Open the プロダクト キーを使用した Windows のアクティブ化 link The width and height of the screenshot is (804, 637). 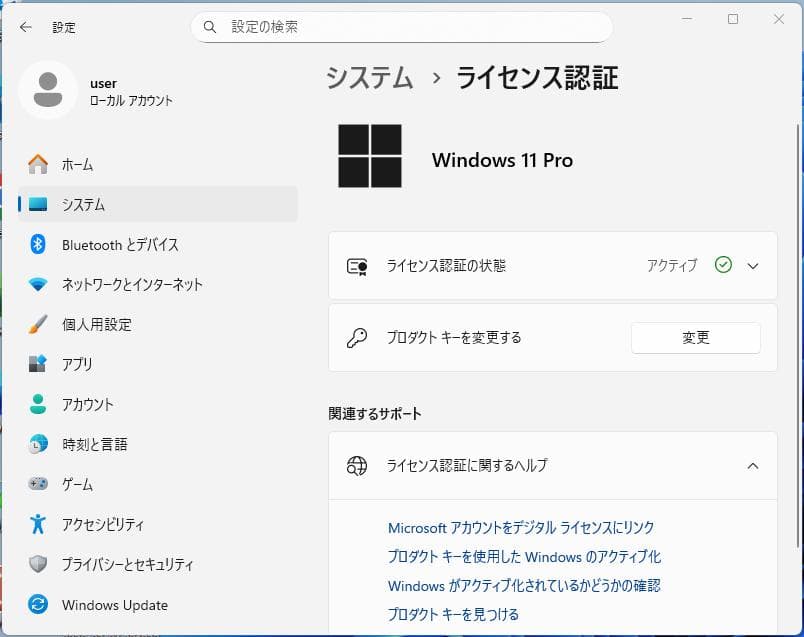tap(524, 557)
